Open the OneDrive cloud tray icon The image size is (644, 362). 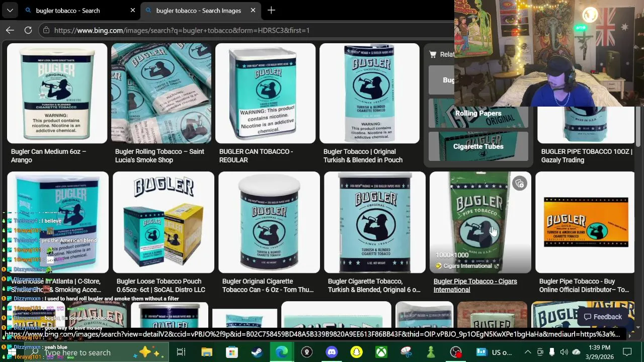[577, 352]
